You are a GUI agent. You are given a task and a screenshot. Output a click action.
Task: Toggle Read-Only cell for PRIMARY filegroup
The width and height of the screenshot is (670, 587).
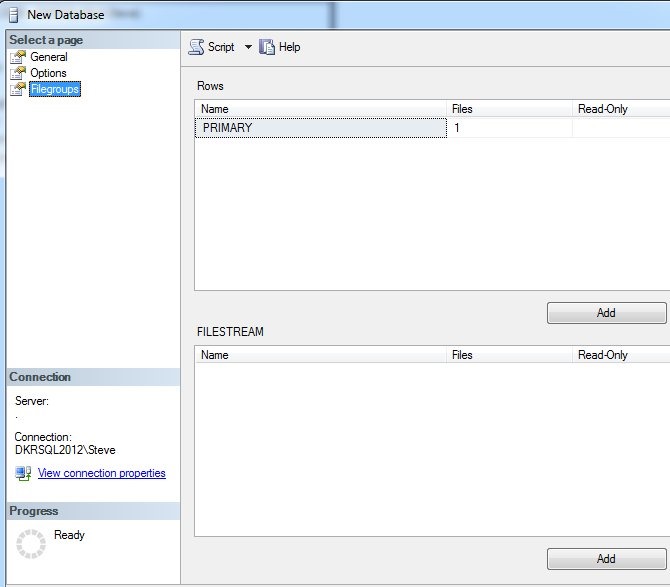[x=620, y=128]
